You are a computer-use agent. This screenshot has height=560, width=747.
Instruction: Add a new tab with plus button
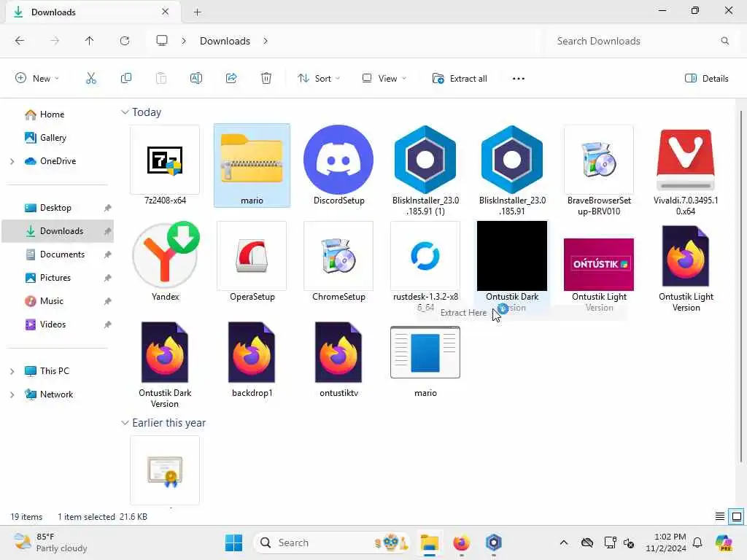pos(197,12)
